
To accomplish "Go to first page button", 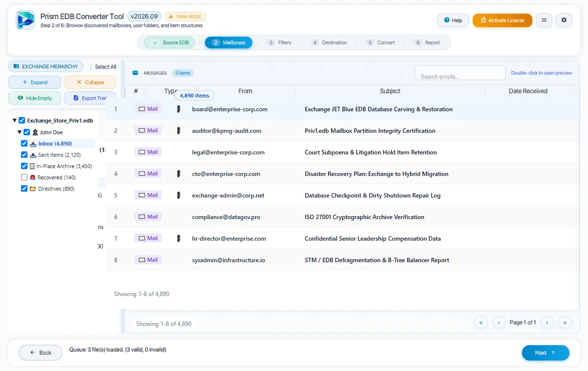I will click(481, 322).
